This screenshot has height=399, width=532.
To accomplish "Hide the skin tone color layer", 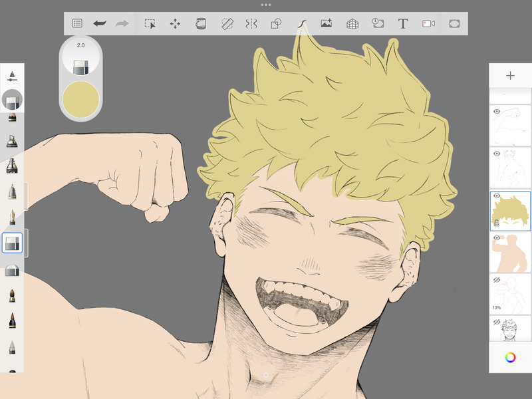I will click(x=497, y=238).
